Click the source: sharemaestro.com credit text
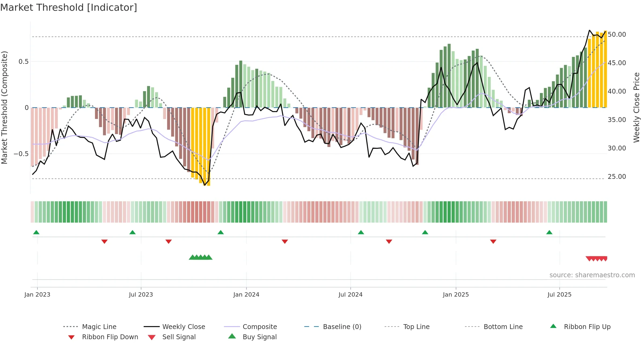Screen dimensions: 644x362 tap(592, 275)
